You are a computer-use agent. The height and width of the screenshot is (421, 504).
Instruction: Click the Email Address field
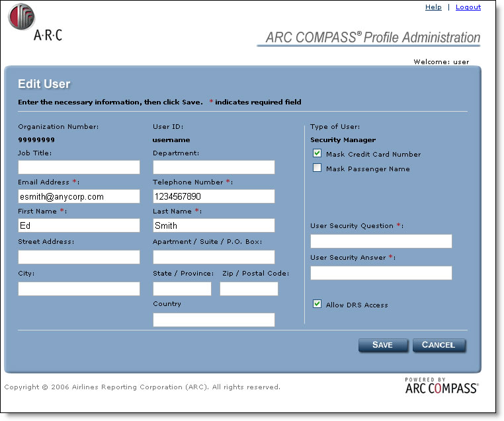pos(79,196)
